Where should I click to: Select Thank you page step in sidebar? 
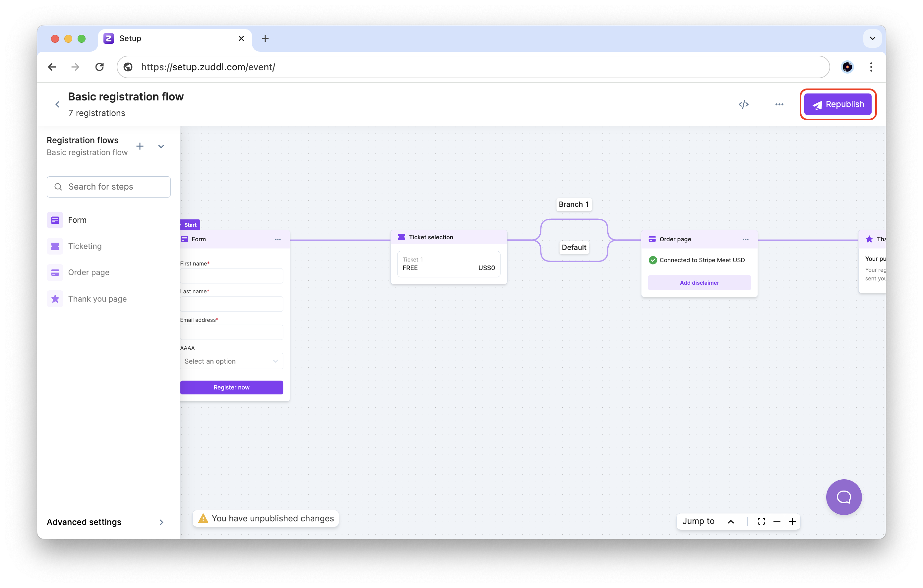point(97,299)
